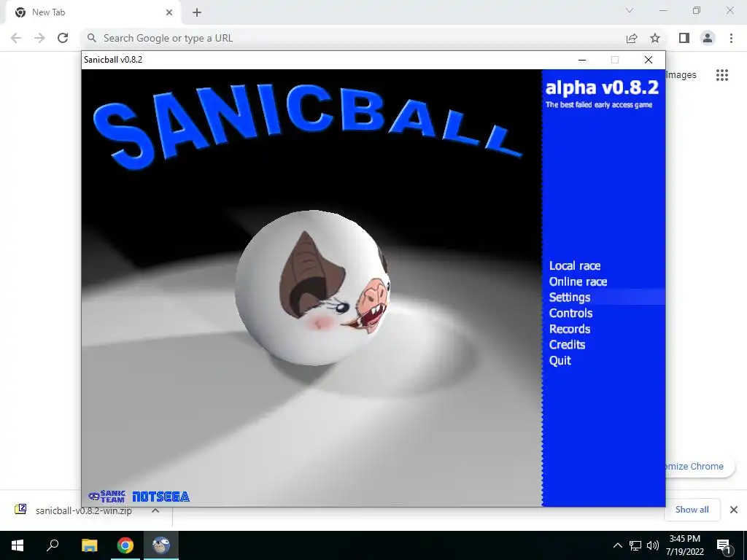The width and height of the screenshot is (747, 560).
Task: Click Show all downloads
Action: pos(692,510)
